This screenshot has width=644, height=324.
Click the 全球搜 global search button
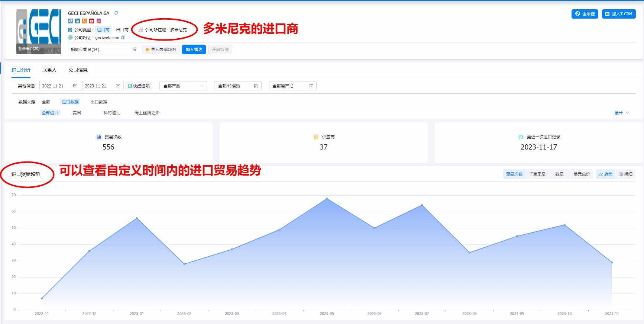[x=585, y=14]
